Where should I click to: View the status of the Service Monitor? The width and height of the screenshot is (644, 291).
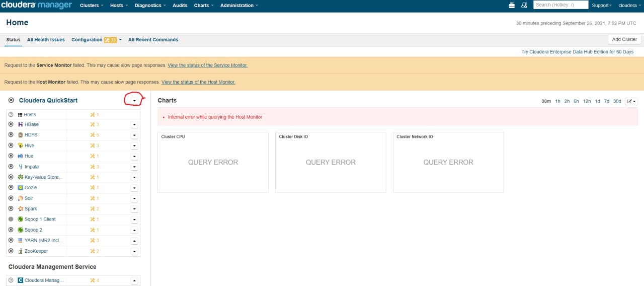point(207,65)
